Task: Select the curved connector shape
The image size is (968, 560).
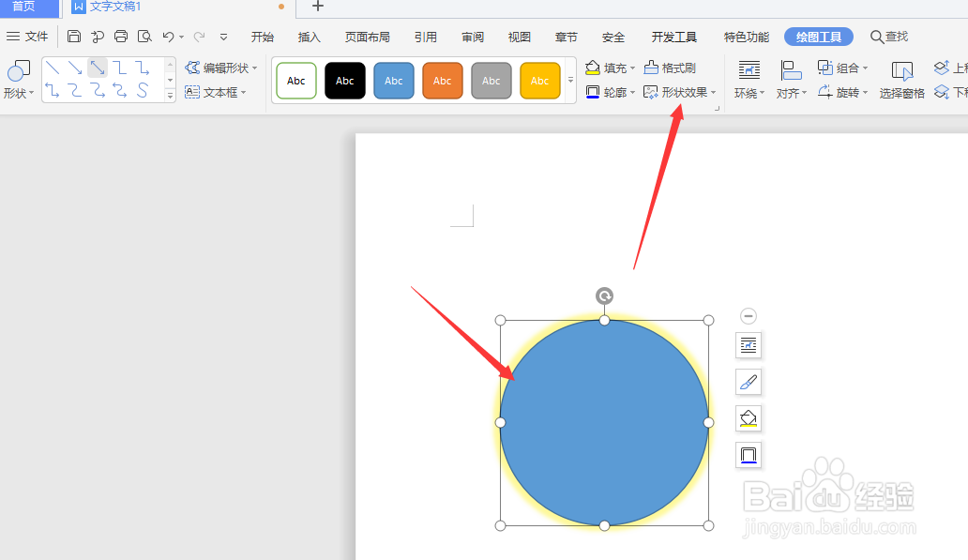Action: (75, 91)
